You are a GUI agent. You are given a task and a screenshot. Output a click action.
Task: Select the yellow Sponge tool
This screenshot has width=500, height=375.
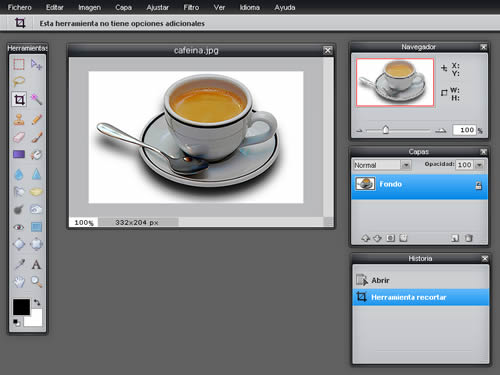click(36, 192)
